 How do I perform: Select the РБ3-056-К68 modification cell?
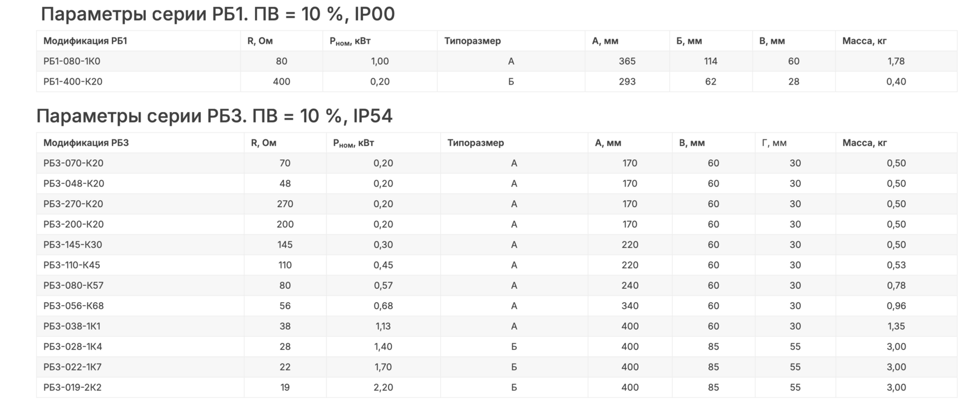[73, 306]
